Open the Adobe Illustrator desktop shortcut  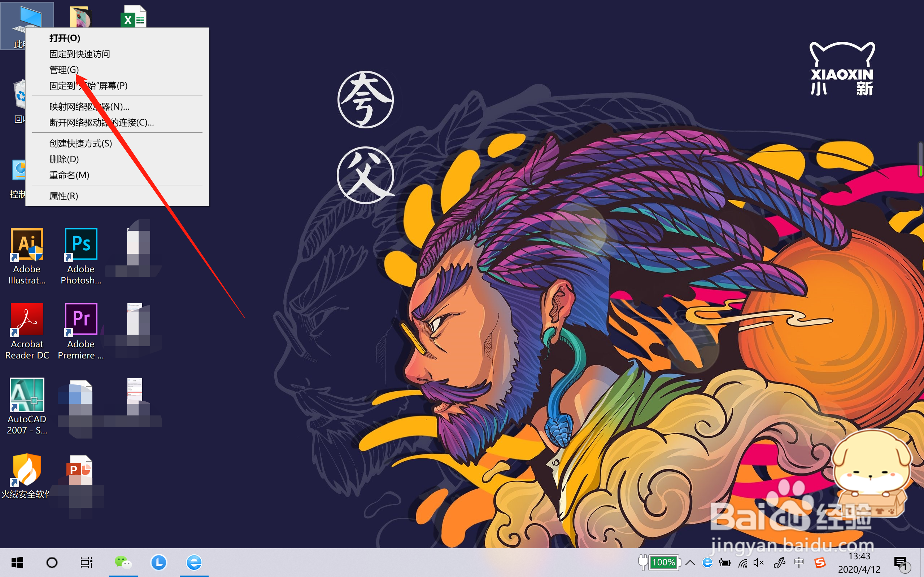[27, 245]
